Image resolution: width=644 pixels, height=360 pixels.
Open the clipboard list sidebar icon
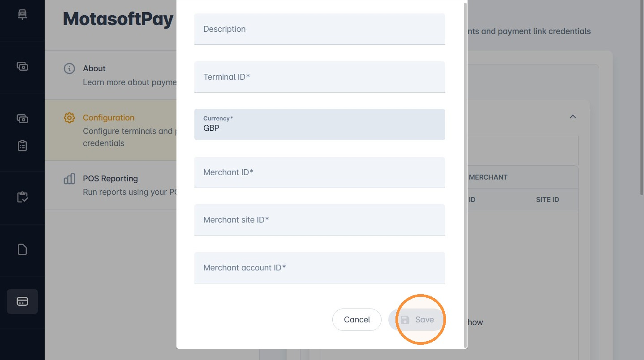click(22, 146)
